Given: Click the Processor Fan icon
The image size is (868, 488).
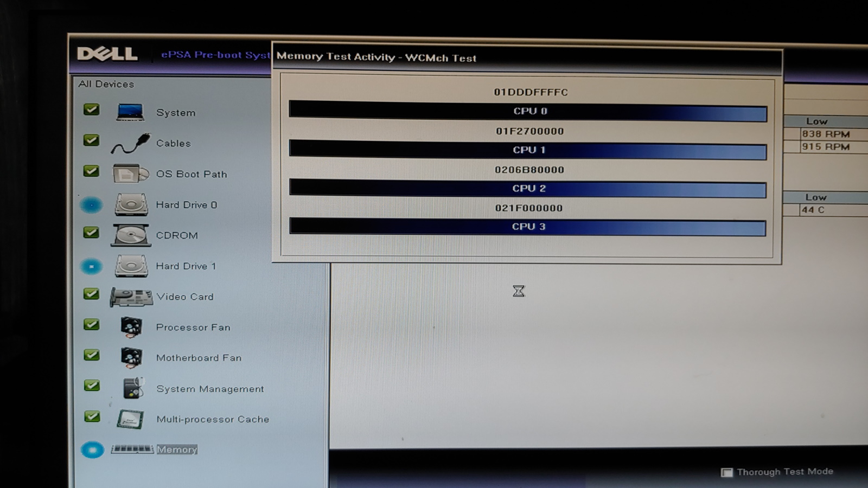Looking at the screenshot, I should (x=131, y=327).
